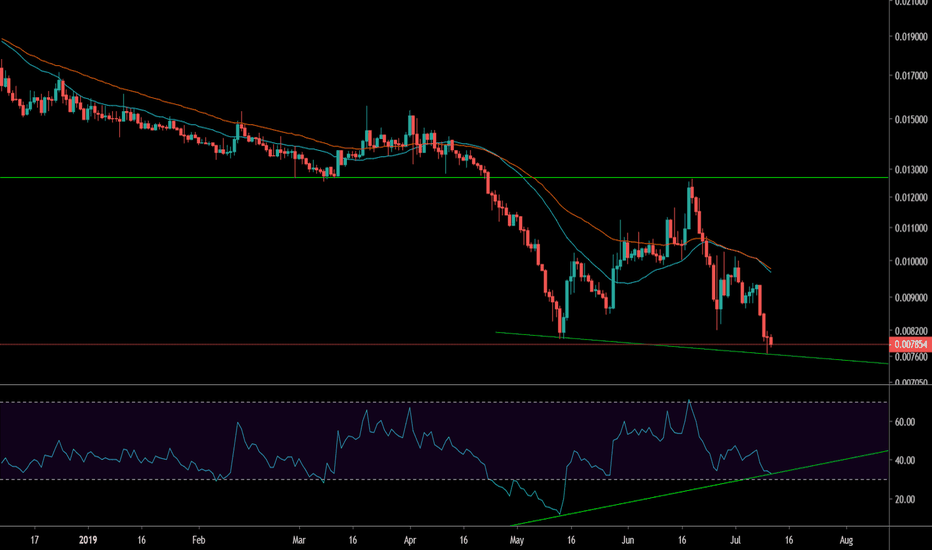Screen dimensions: 932x550
Task: Click the 0.013000 price axis label
Action: pyautogui.click(x=911, y=170)
